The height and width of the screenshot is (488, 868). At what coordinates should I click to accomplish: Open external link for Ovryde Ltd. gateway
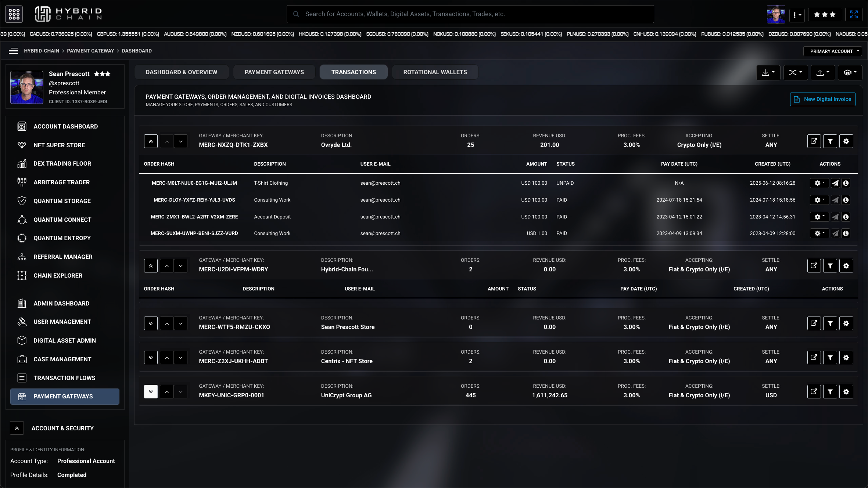coord(814,141)
